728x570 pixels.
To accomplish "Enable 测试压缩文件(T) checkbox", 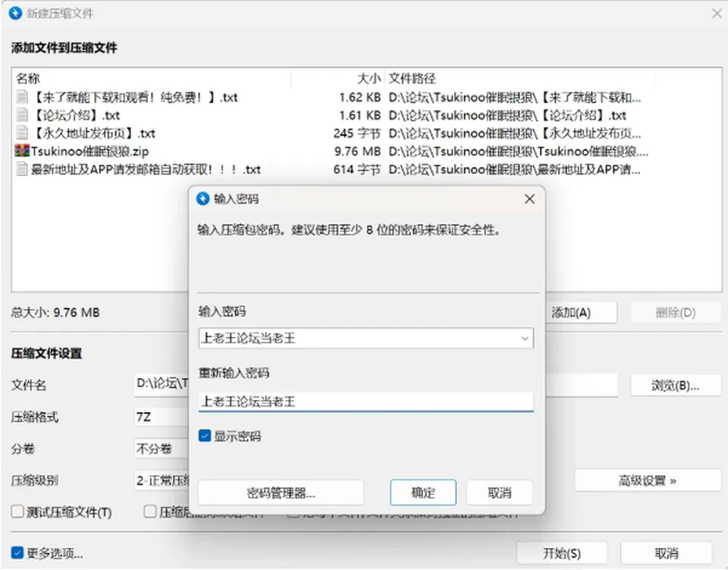I will pyautogui.click(x=17, y=512).
